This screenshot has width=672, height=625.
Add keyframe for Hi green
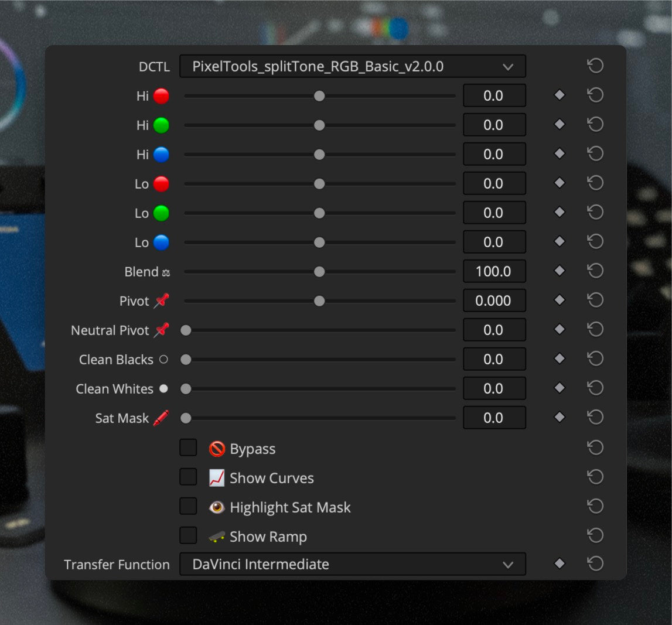pos(560,125)
